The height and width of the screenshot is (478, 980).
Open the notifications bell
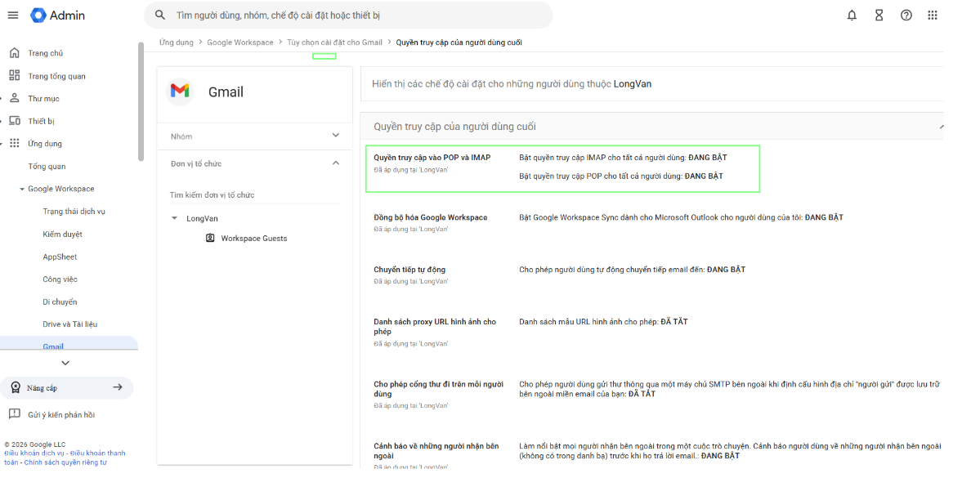click(x=851, y=15)
